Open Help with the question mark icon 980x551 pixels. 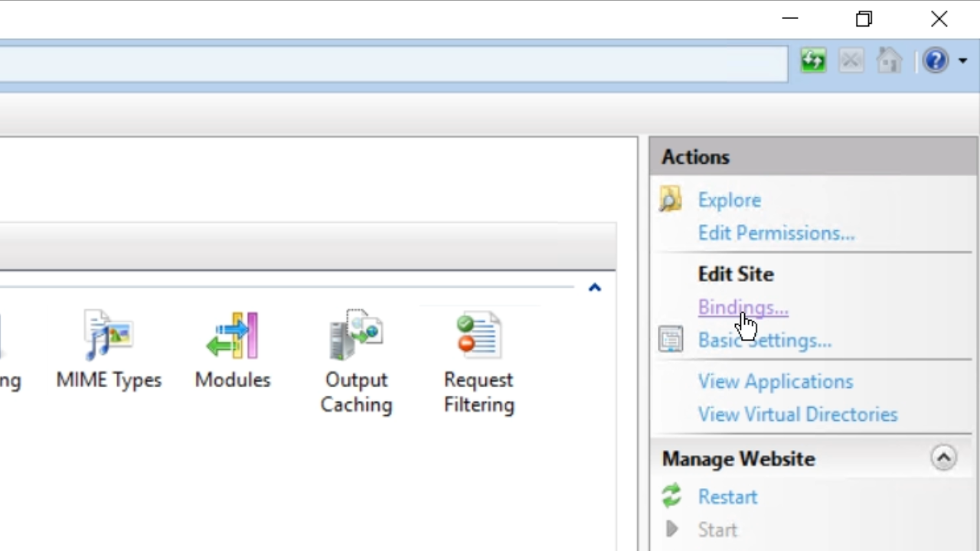coord(935,60)
